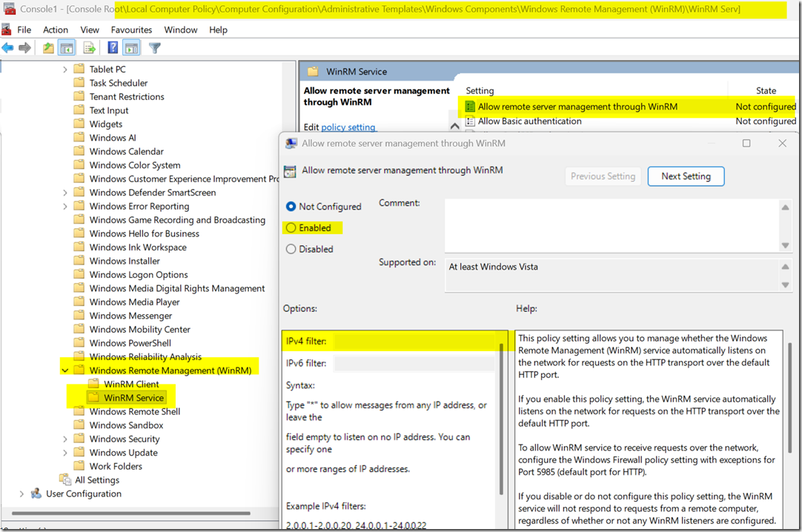Select the Disabled radio button
Viewport: 802px width, 532px height.
(x=291, y=250)
